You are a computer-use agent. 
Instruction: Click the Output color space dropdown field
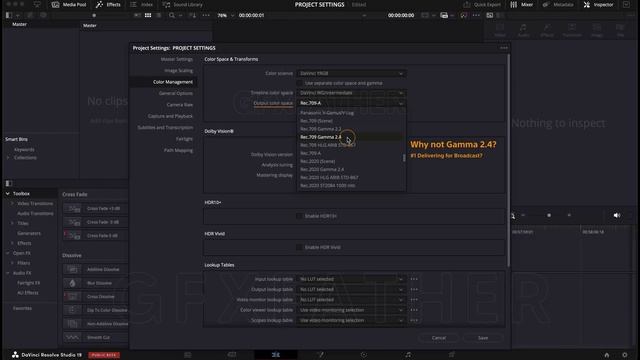point(351,103)
